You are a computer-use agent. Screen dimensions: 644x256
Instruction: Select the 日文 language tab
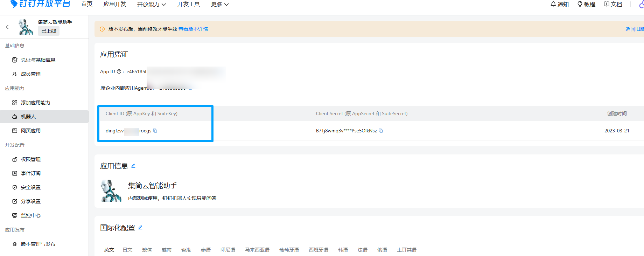pos(127,250)
